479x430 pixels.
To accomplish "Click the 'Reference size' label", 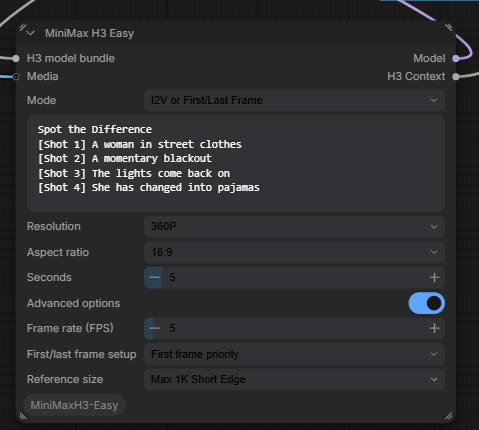I will pos(65,379).
